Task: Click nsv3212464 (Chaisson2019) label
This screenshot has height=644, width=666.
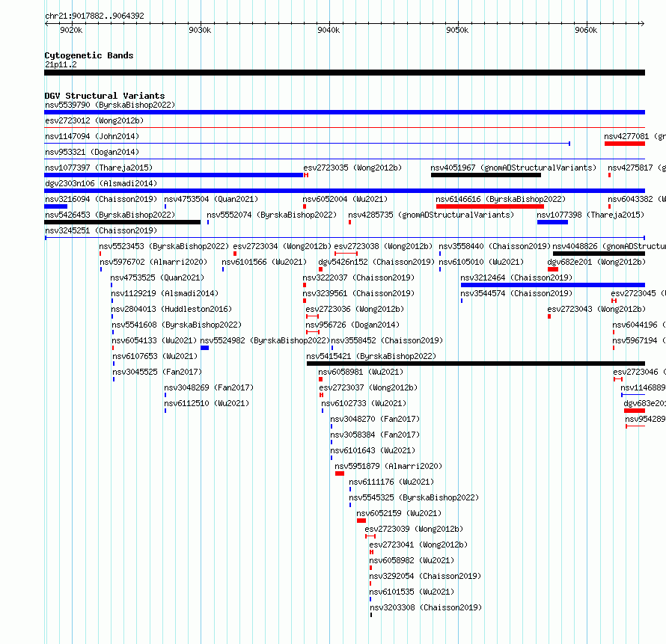Action: (x=516, y=277)
